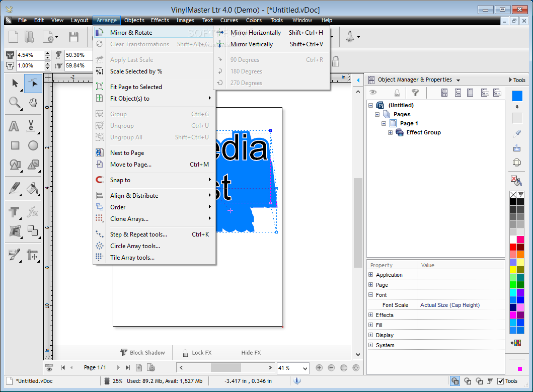Open the File menu
This screenshot has height=392, width=533.
tap(23, 21)
